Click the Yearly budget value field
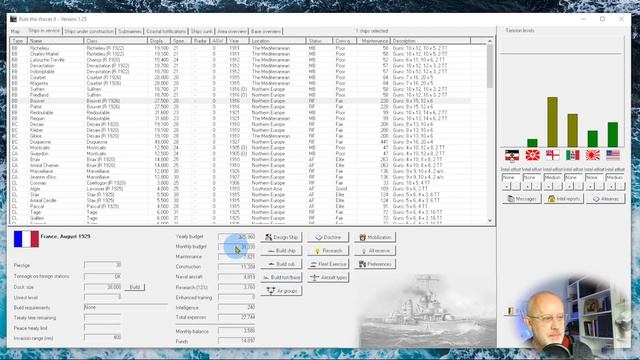640x360 pixels. pyautogui.click(x=237, y=237)
